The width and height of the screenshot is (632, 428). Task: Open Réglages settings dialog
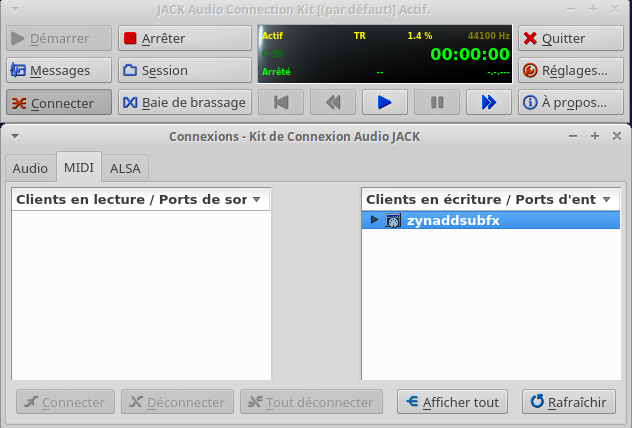tap(571, 70)
